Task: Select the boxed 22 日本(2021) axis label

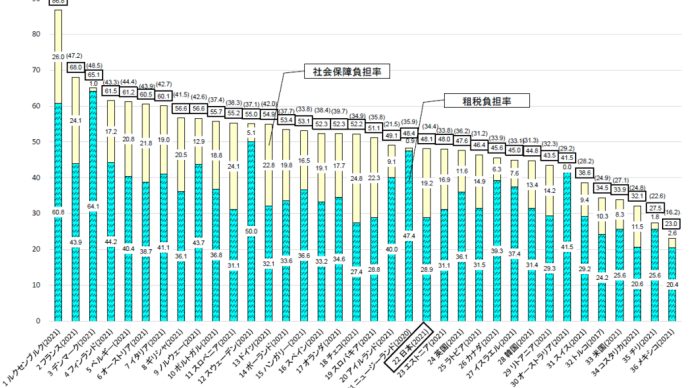Action: [408, 347]
